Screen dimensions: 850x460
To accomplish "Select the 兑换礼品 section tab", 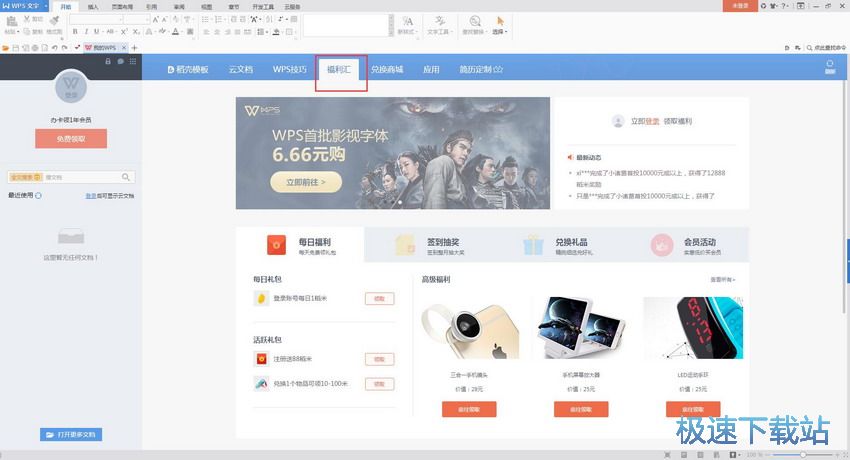I will click(557, 245).
